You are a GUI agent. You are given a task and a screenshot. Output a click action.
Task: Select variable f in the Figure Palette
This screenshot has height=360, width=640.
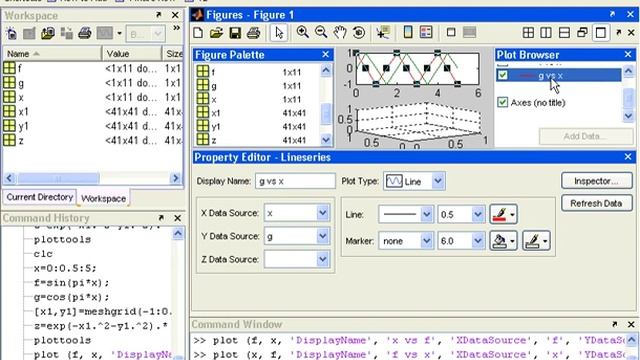(x=258, y=72)
